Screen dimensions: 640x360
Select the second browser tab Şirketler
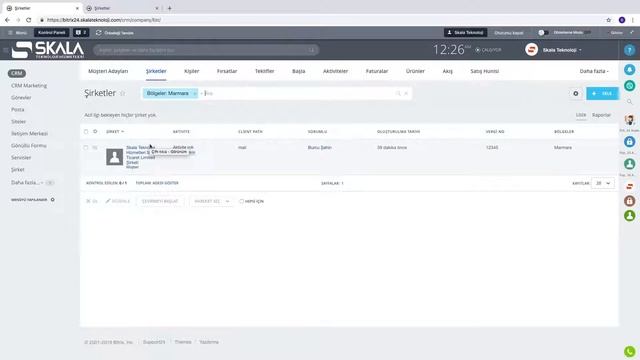121,8
